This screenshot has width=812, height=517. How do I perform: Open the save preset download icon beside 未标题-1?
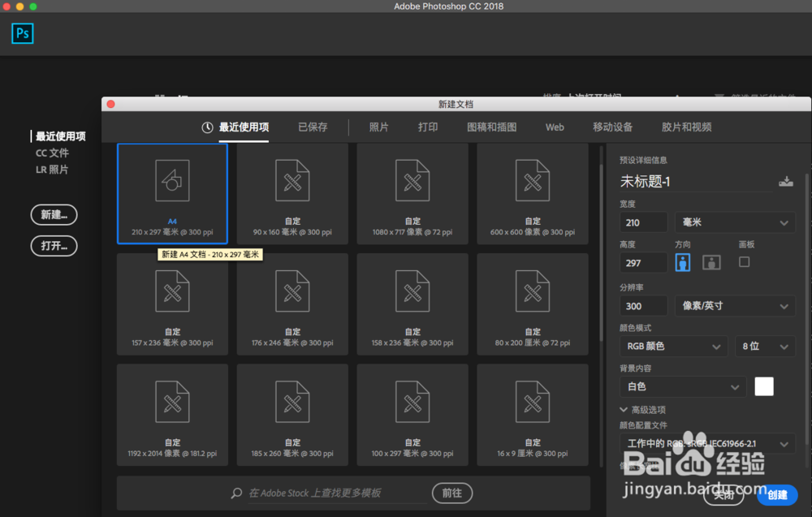pos(787,182)
